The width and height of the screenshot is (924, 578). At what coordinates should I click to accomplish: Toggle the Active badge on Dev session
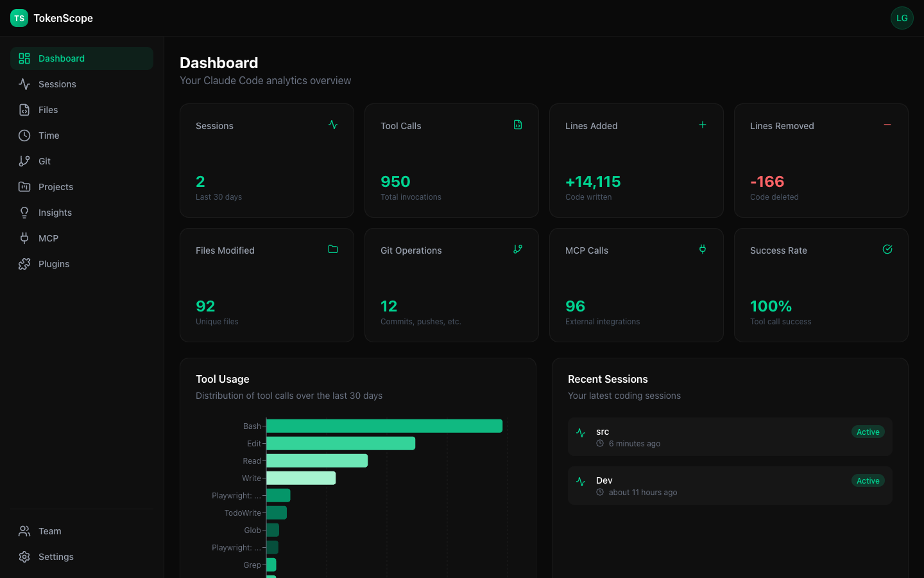(868, 480)
